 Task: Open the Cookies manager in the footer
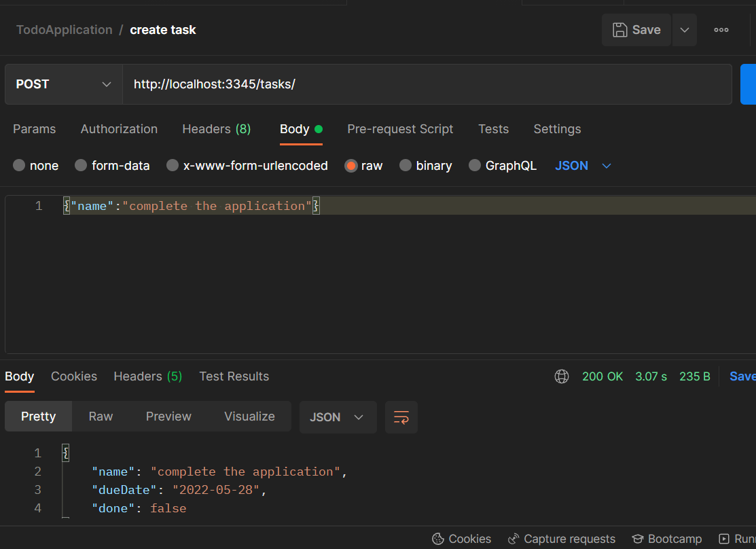tap(462, 538)
